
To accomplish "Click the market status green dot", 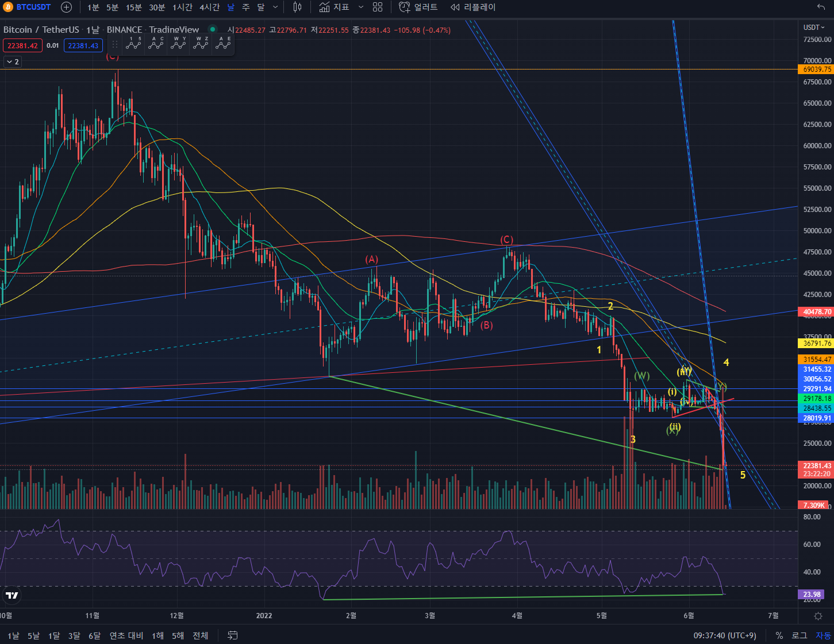I will (x=213, y=30).
